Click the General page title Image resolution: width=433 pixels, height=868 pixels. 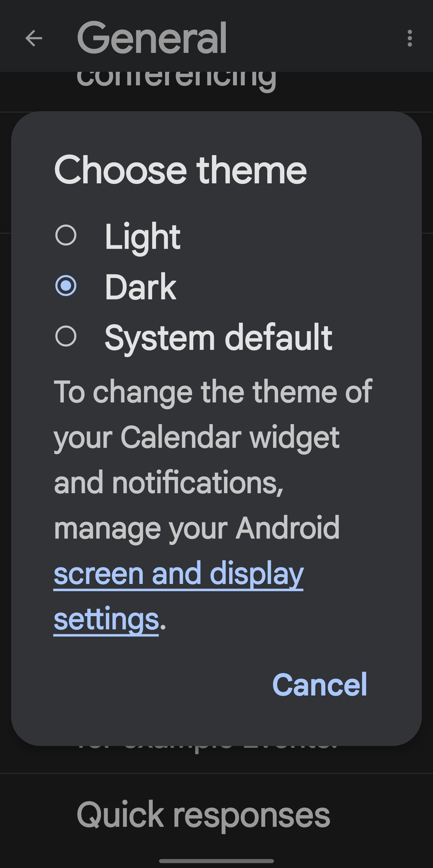pos(152,38)
